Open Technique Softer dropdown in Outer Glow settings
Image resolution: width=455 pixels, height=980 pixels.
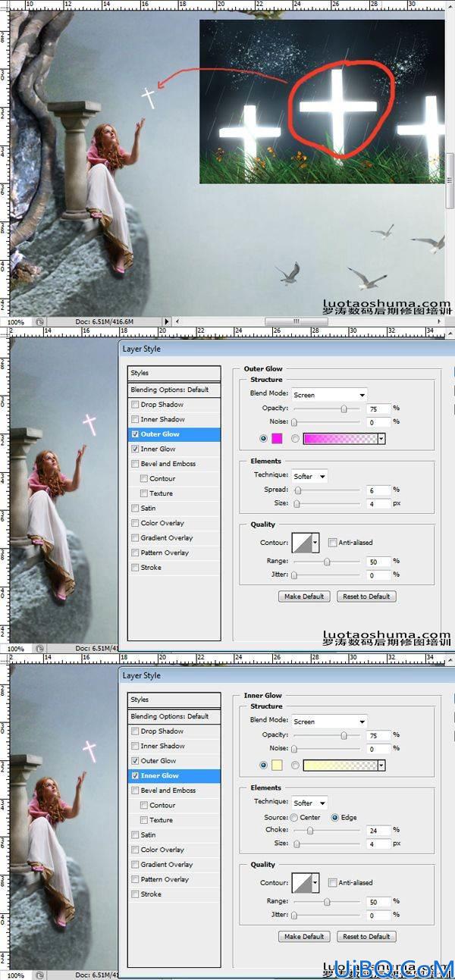pyautogui.click(x=309, y=476)
